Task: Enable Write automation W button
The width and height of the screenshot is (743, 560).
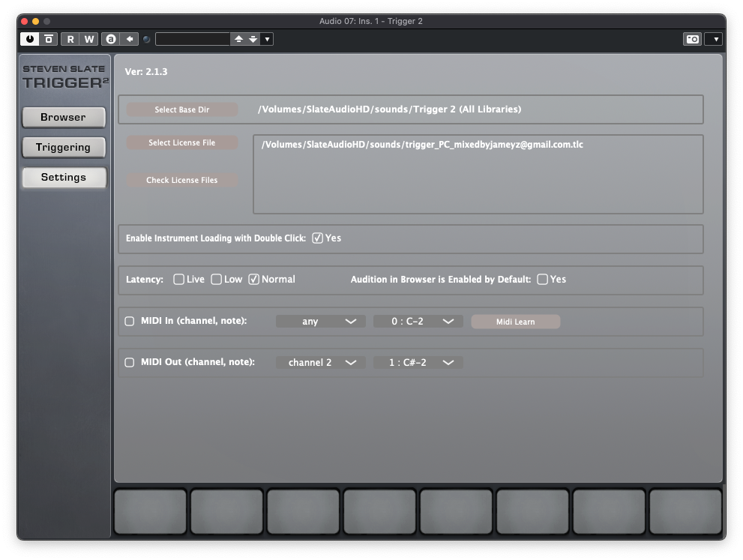Action: [89, 39]
